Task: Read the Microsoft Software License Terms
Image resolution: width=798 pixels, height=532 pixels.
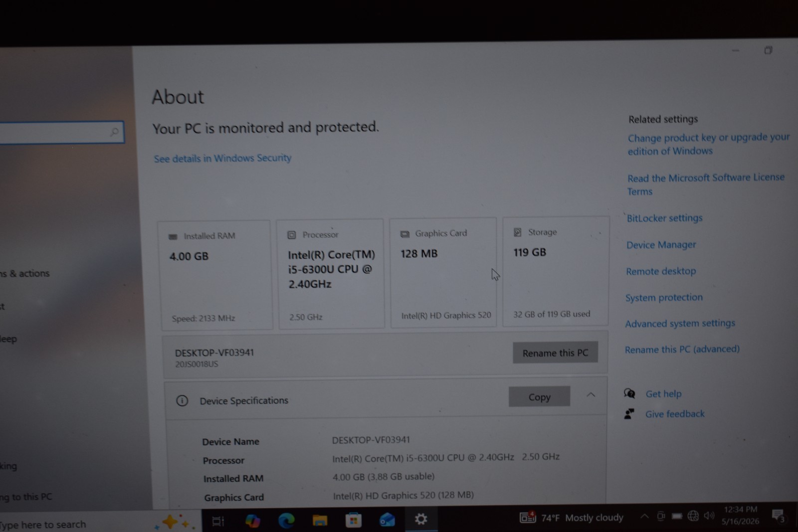Action: coord(706,184)
